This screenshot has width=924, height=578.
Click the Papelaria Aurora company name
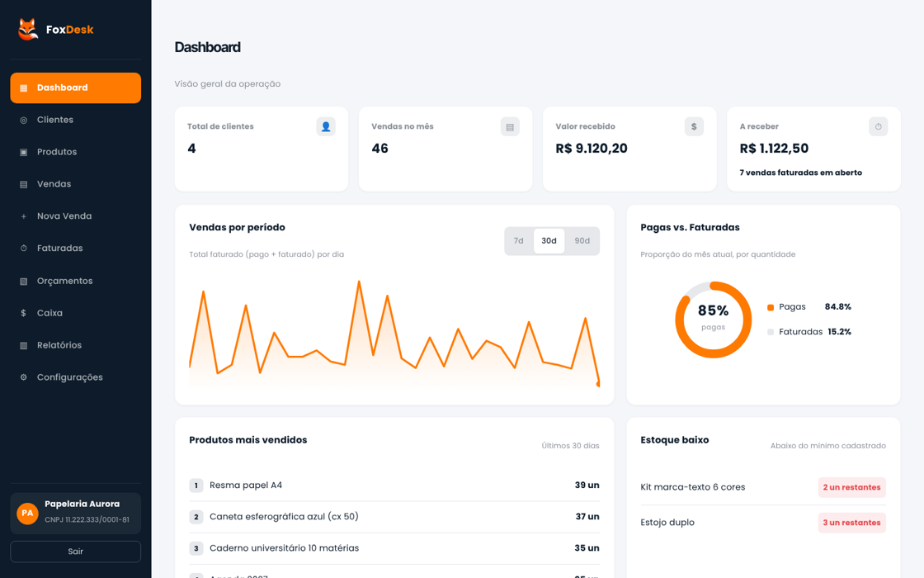(x=82, y=504)
